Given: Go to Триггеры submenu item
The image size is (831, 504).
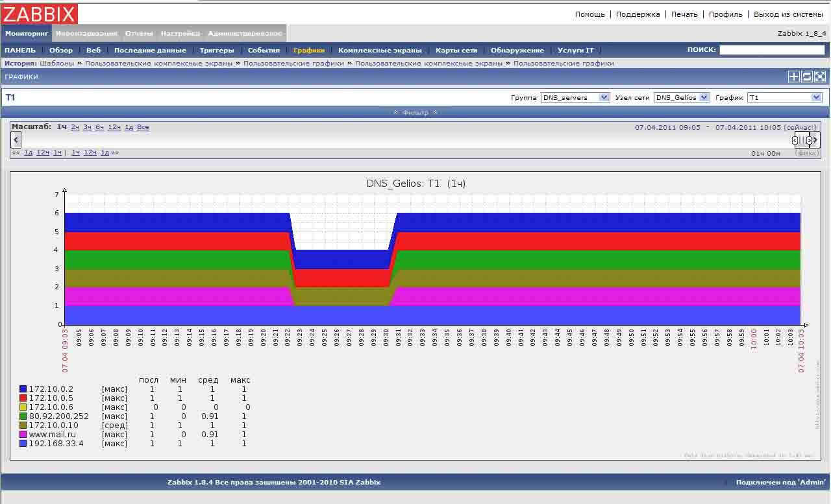Looking at the screenshot, I should coord(217,50).
